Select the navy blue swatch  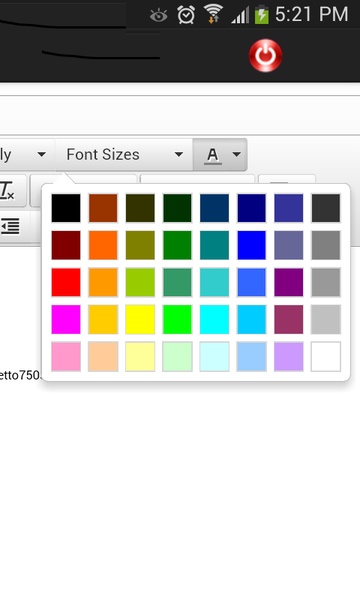[251, 208]
